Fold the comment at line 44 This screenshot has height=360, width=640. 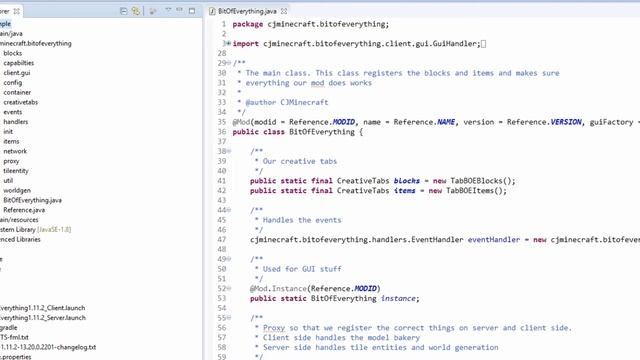click(229, 210)
